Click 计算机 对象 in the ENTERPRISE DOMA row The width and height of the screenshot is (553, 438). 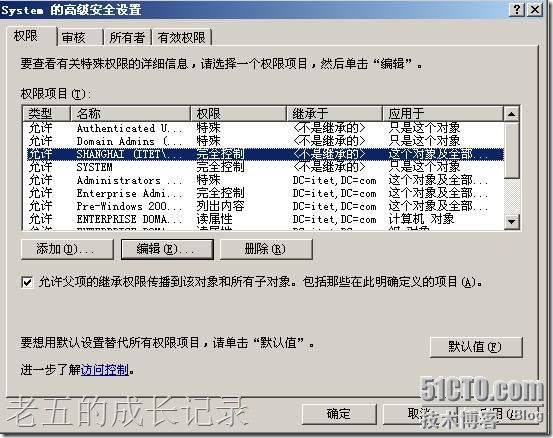pyautogui.click(x=421, y=219)
